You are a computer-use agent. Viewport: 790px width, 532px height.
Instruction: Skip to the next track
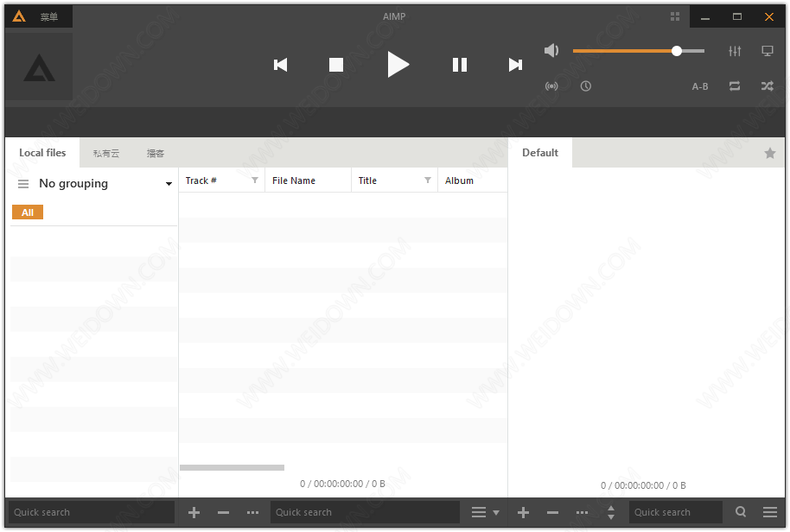[515, 65]
